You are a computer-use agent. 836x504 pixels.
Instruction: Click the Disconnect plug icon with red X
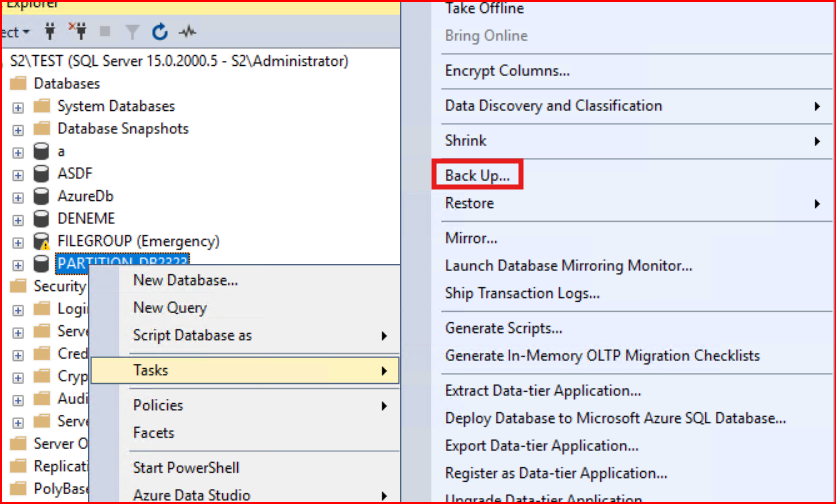tap(78, 32)
